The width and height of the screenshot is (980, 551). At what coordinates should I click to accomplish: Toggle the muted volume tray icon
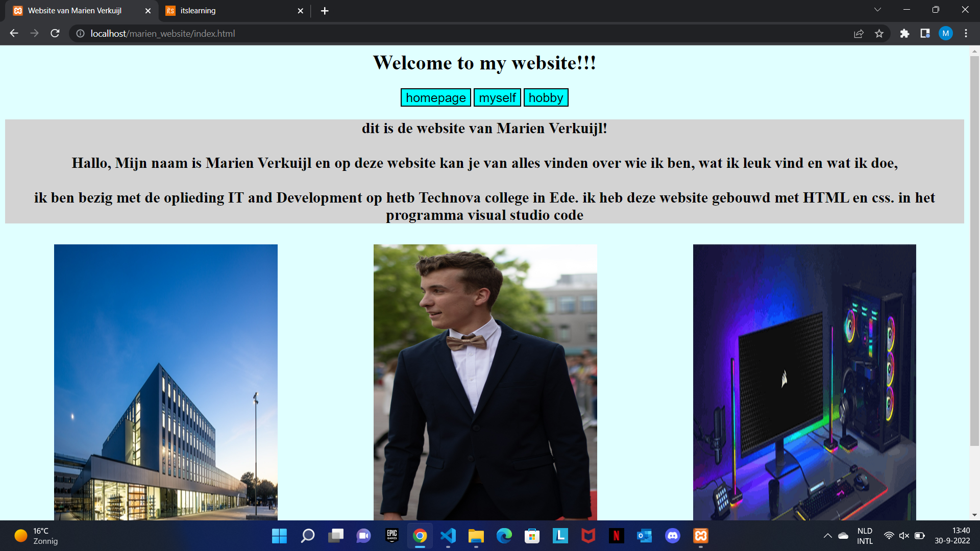coord(904,536)
